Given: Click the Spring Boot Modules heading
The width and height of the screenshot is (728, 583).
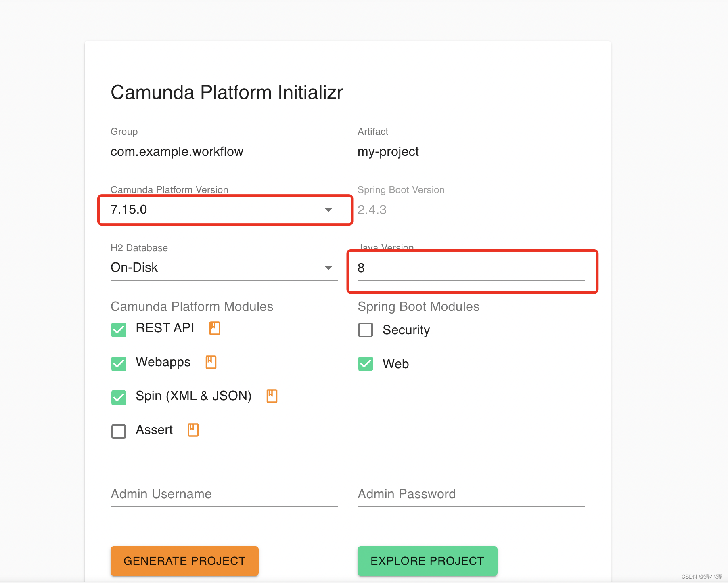Looking at the screenshot, I should point(418,306).
